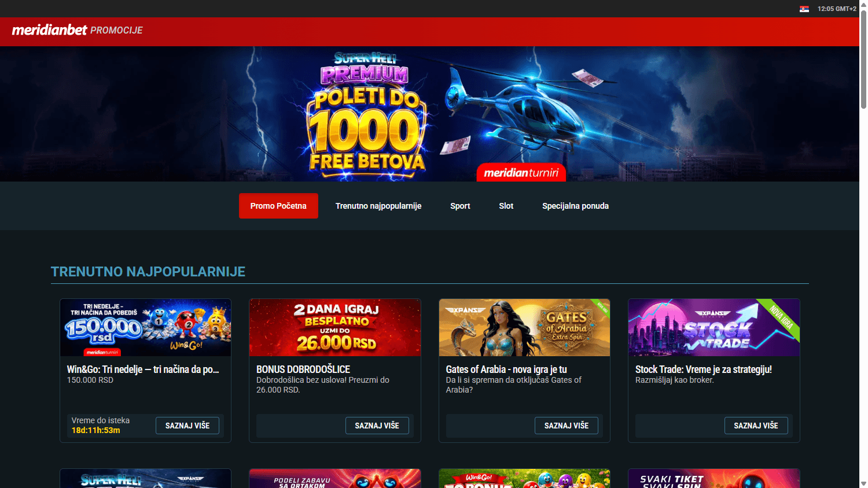This screenshot has height=488, width=868.
Task: Click the meridianturniri badge on the banner
Action: coord(521,172)
